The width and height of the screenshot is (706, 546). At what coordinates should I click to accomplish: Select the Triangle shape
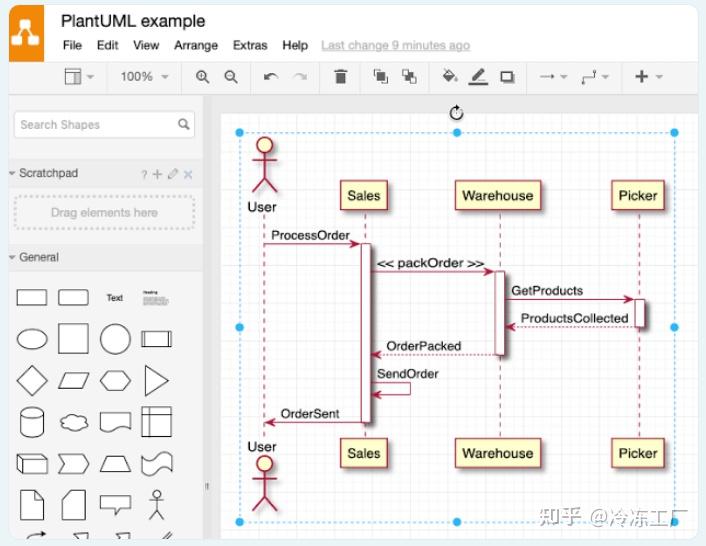click(156, 381)
